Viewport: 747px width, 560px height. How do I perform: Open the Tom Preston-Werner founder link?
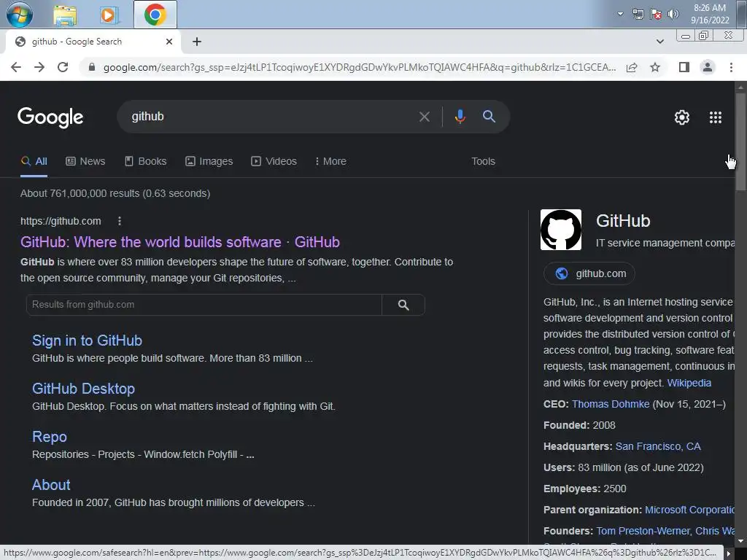[x=643, y=531]
